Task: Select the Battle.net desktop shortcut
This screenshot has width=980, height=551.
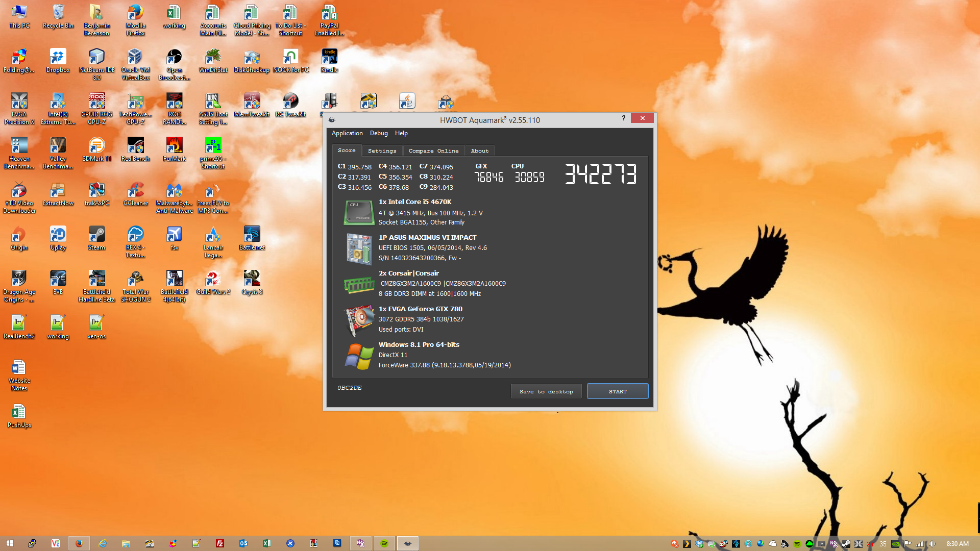Action: (x=252, y=238)
